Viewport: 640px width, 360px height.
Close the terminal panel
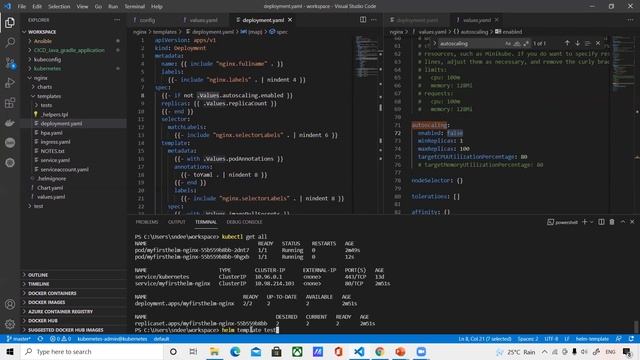(632, 222)
